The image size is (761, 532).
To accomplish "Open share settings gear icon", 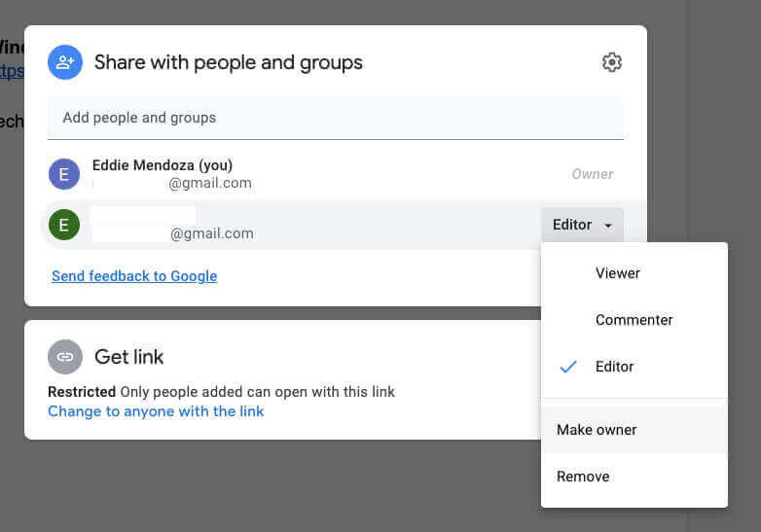I will coord(611,62).
